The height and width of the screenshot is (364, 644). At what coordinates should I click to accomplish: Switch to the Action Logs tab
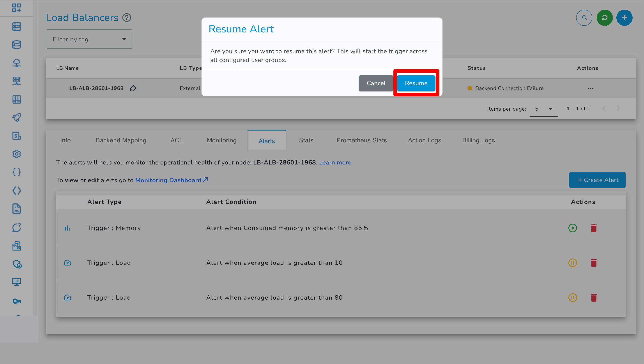tap(424, 140)
